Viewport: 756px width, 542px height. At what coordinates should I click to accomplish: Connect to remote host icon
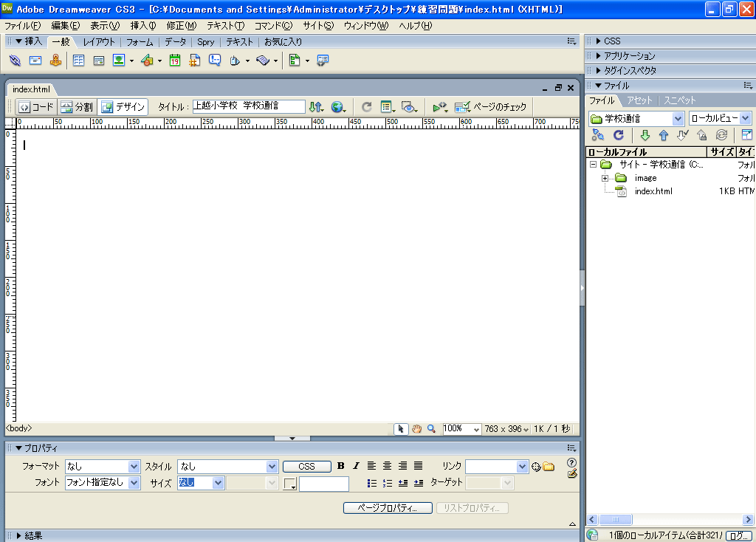coord(598,135)
